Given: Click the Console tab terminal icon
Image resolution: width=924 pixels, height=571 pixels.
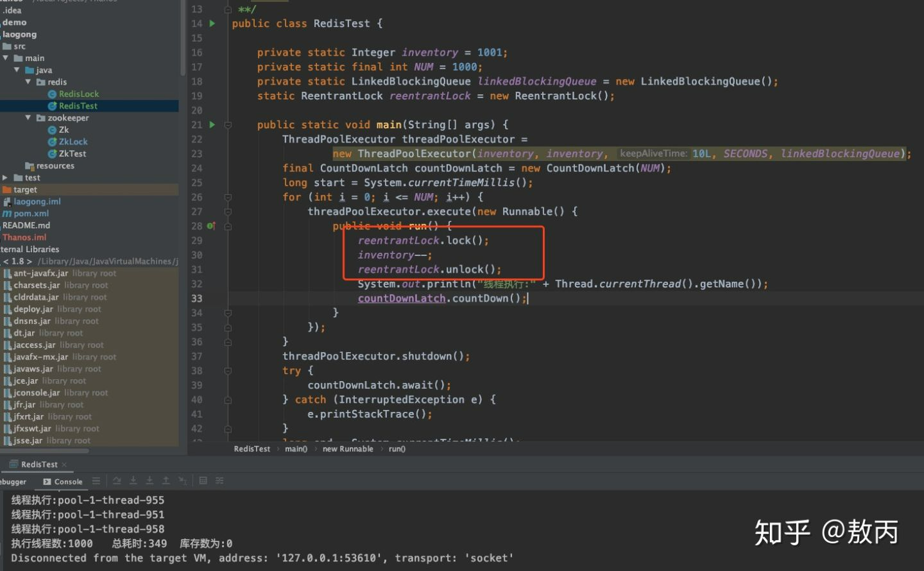Looking at the screenshot, I should tap(47, 482).
